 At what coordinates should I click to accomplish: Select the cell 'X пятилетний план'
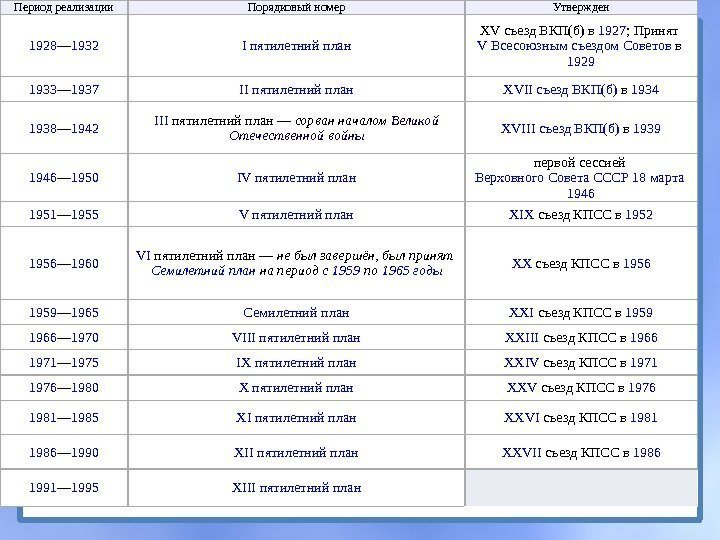pos(296,388)
